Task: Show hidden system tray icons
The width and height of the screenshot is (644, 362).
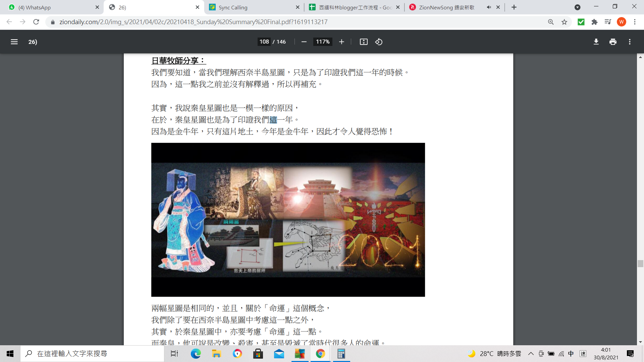Action: [x=531, y=354]
